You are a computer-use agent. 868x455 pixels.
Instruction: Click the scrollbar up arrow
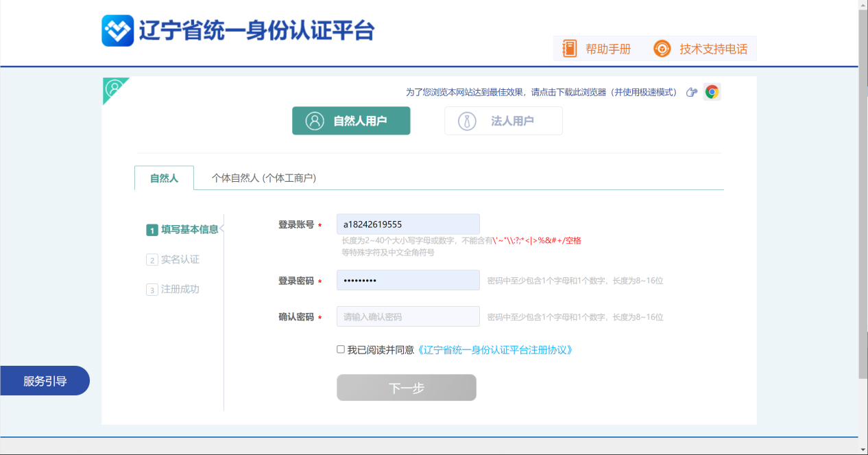pos(863,4)
